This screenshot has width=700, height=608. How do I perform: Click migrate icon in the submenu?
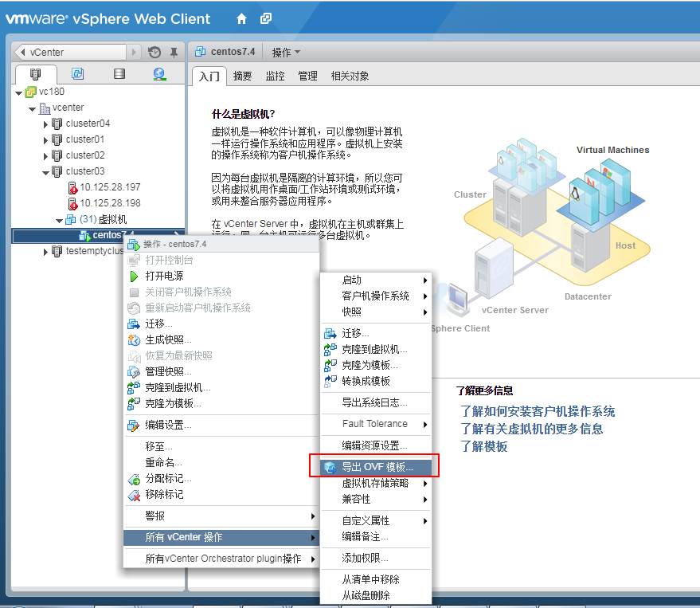click(330, 333)
